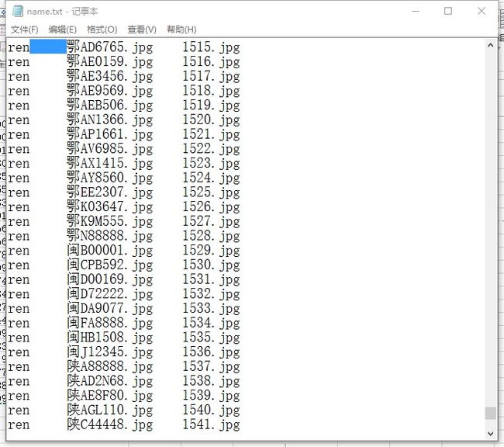Click on text 陕AE8F80.jpg
The image size is (504, 447).
pyautogui.click(x=110, y=396)
